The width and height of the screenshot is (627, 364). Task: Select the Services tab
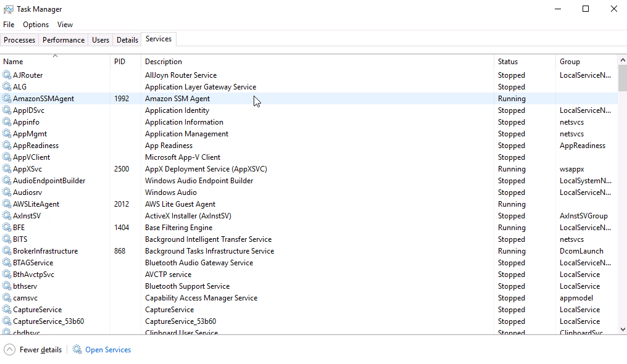[159, 39]
